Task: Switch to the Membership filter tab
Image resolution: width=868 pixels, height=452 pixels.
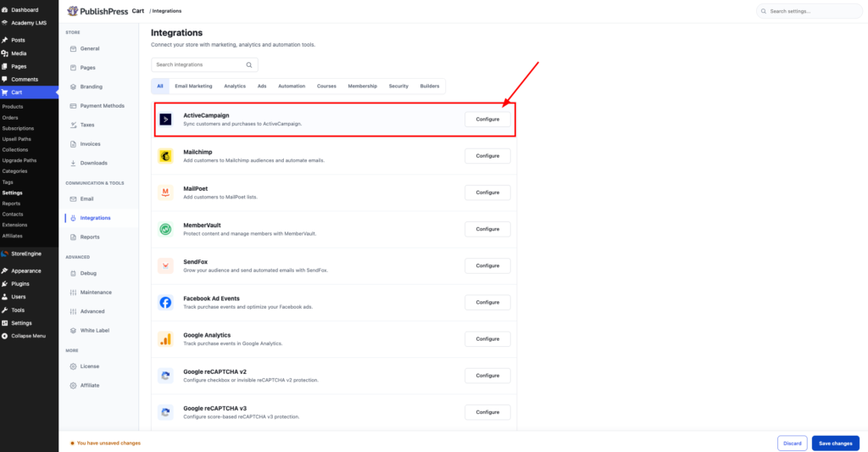Action: pyautogui.click(x=363, y=86)
